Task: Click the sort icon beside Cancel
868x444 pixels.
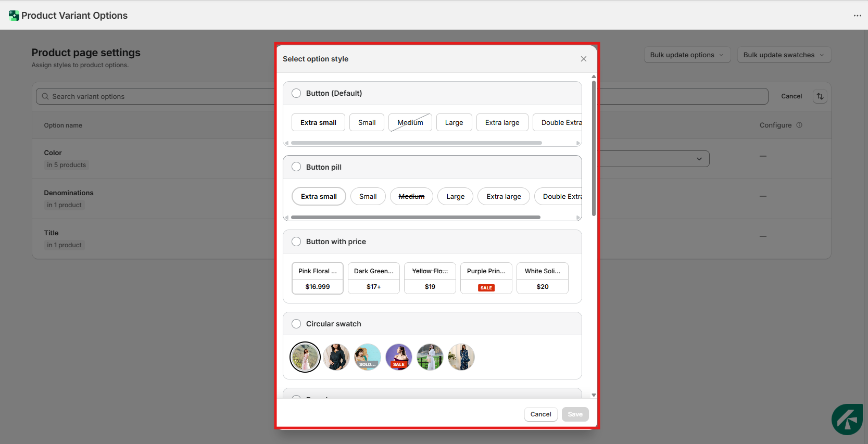Action: [x=820, y=96]
